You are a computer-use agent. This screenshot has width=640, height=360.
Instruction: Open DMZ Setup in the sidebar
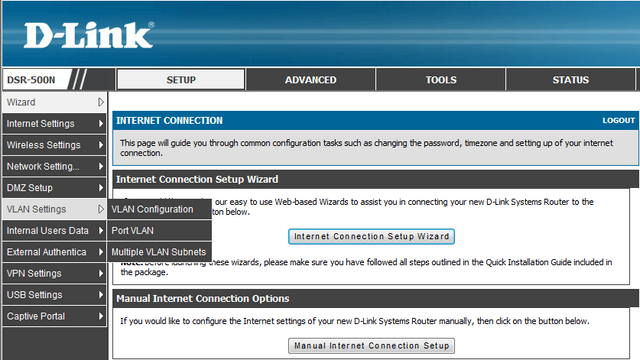pyautogui.click(x=54, y=188)
